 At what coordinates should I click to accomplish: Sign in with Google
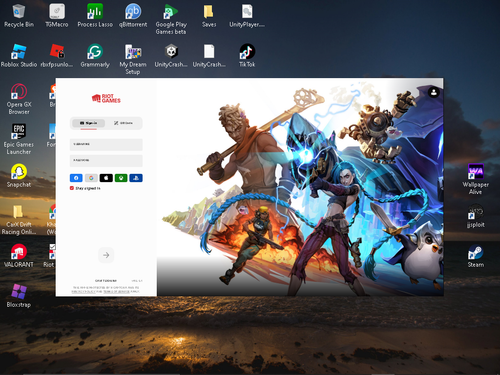(x=91, y=178)
